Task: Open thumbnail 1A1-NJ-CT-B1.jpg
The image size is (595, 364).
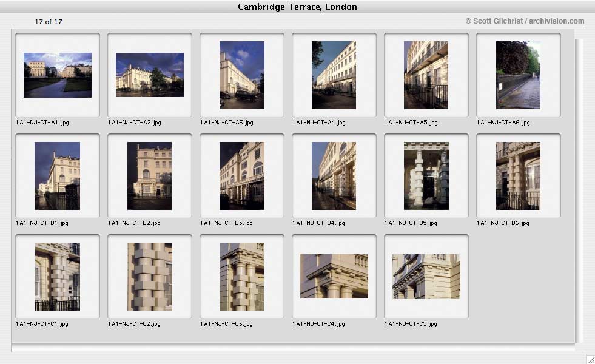Action: (58, 176)
